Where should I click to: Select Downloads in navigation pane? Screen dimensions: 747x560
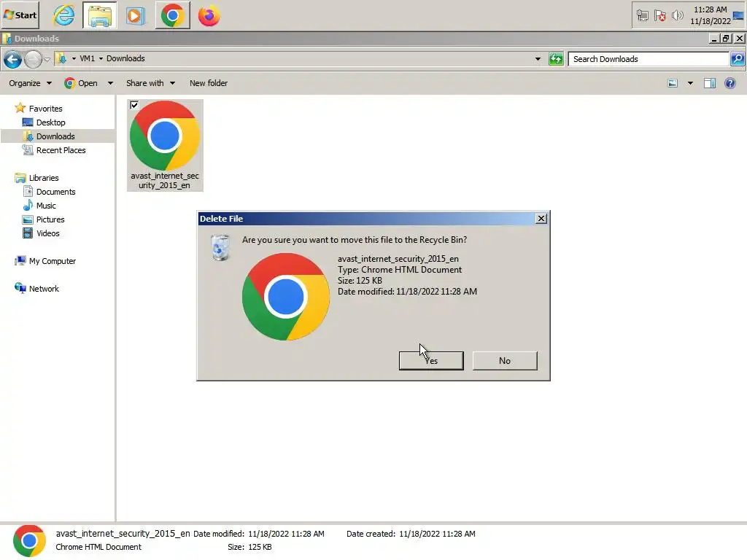click(55, 136)
